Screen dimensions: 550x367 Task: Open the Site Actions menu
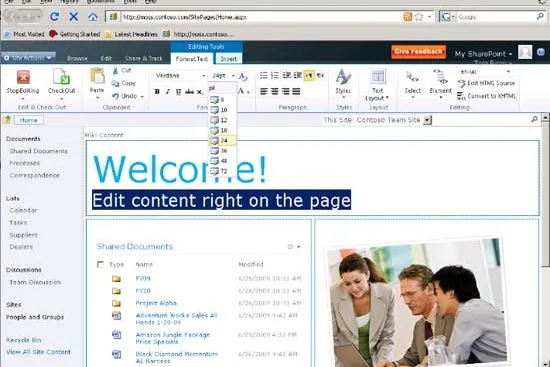[28, 58]
